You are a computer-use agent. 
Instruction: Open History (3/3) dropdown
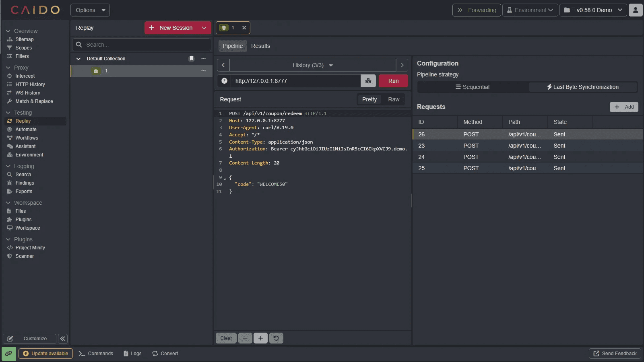[313, 65]
